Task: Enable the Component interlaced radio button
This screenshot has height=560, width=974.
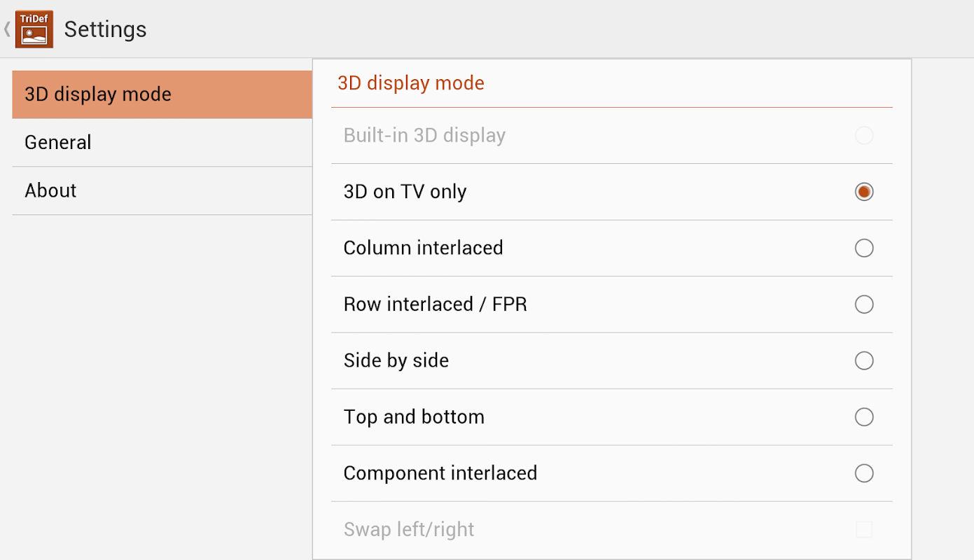Action: point(864,473)
